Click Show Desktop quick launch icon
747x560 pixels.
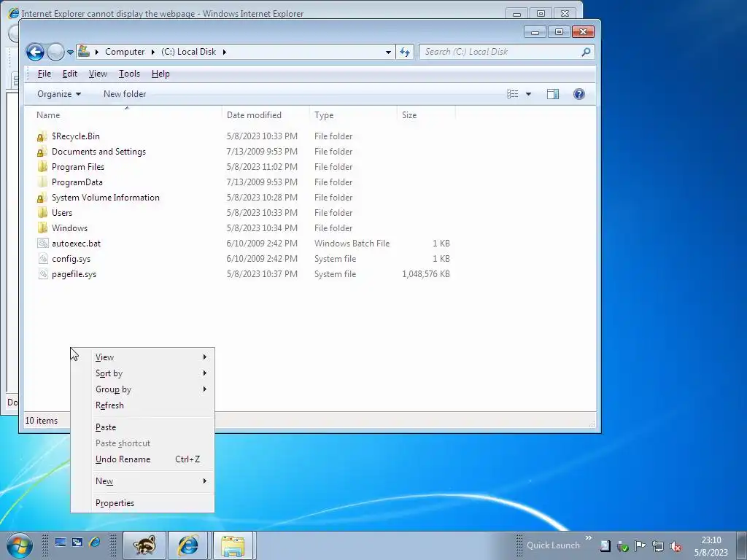click(60, 542)
